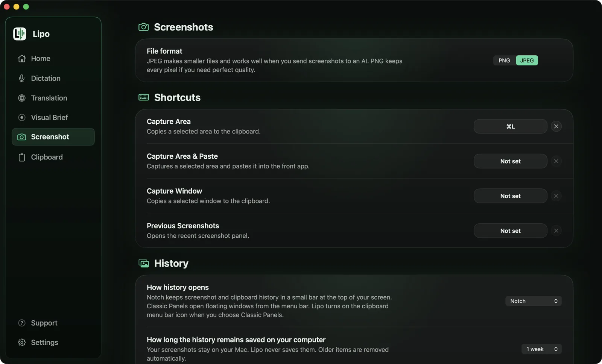Open the Notch history style dropdown
602x364 pixels.
pyautogui.click(x=534, y=301)
